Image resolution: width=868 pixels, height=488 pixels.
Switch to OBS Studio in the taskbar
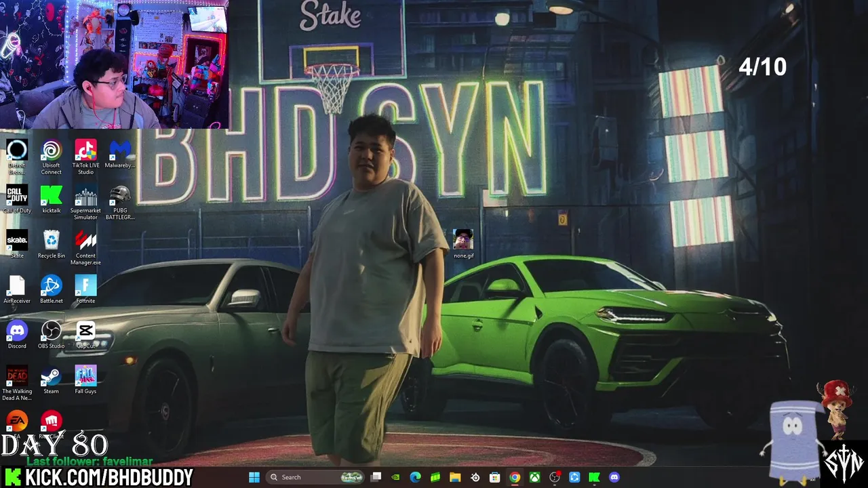(x=555, y=477)
